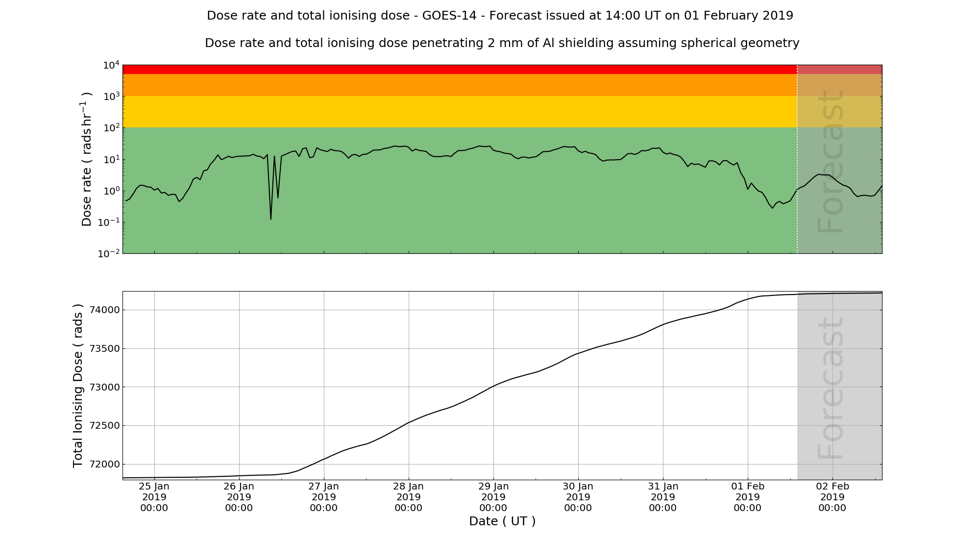
Task: Click the Date ( UT ) axis label
Action: coord(502,521)
